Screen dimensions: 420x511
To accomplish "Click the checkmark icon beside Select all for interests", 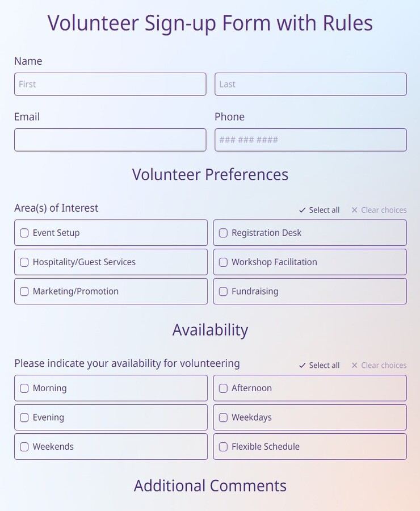I will (x=301, y=210).
